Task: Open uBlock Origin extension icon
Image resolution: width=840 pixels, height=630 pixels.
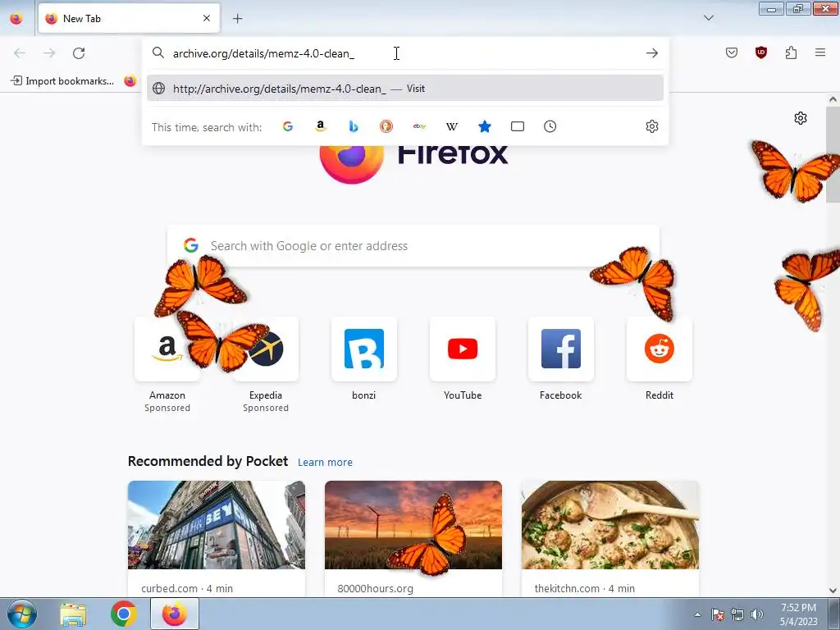Action: coord(760,52)
